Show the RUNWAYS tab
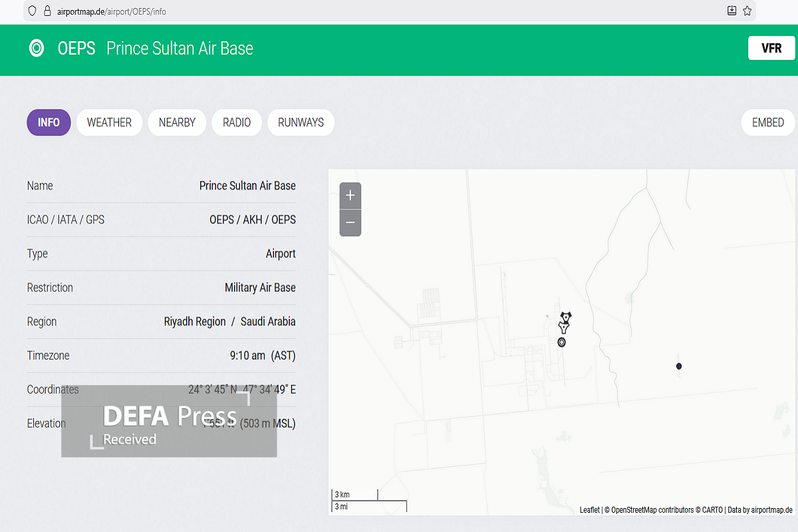This screenshot has width=798, height=532. [x=301, y=122]
